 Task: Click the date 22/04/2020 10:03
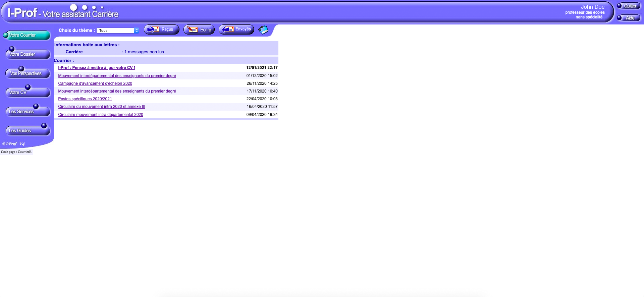(262, 99)
